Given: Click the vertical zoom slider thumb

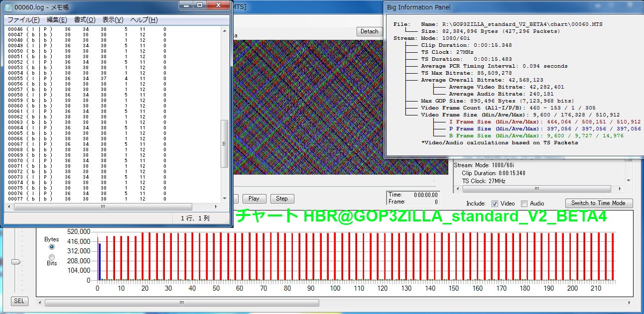Looking at the screenshot, I should pyautogui.click(x=16, y=262).
